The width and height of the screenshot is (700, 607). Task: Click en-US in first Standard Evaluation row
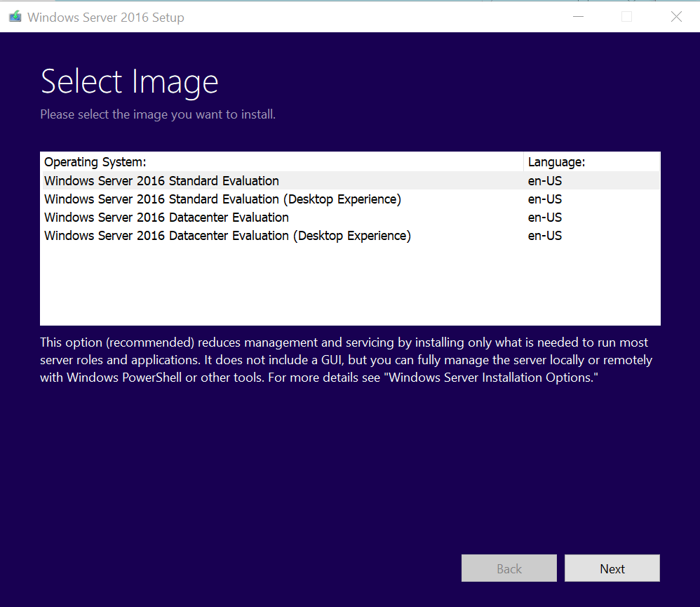[x=545, y=181]
